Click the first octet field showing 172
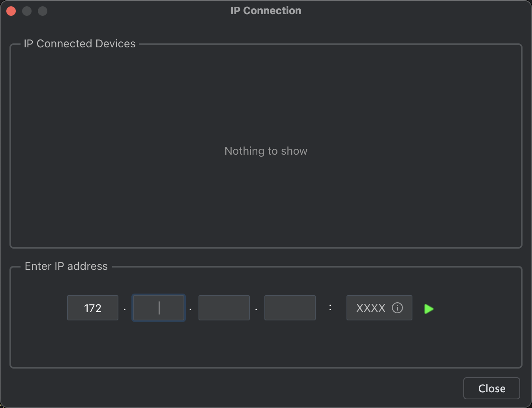The height and width of the screenshot is (408, 532). coord(93,308)
